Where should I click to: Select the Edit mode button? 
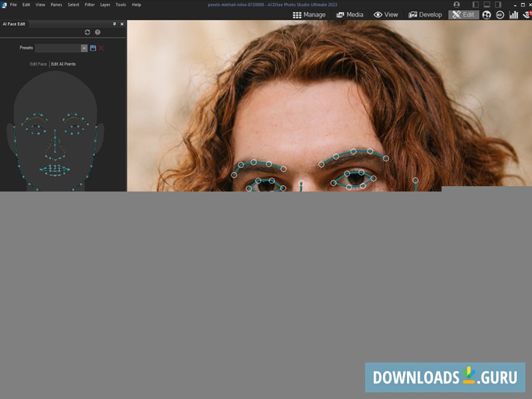tap(464, 15)
